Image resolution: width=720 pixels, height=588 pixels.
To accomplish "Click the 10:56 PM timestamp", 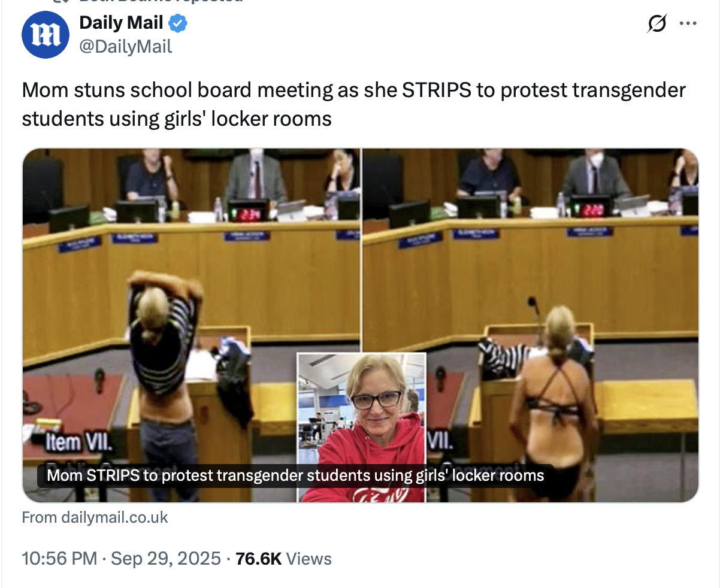I will coord(59,559).
